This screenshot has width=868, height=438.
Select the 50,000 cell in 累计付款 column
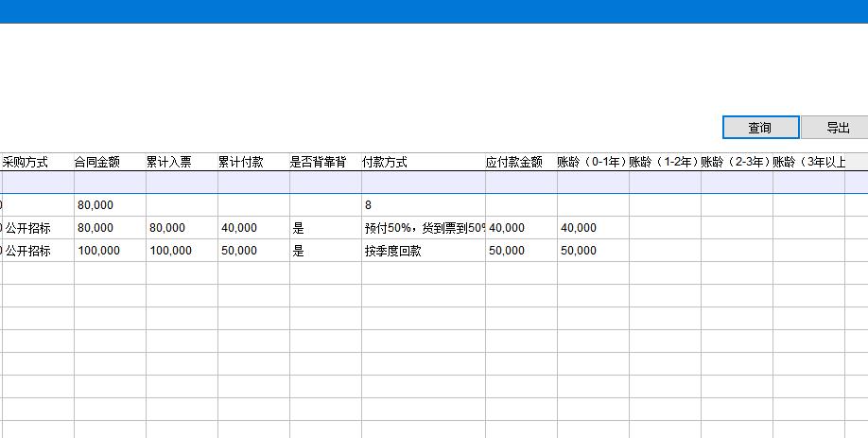point(240,251)
